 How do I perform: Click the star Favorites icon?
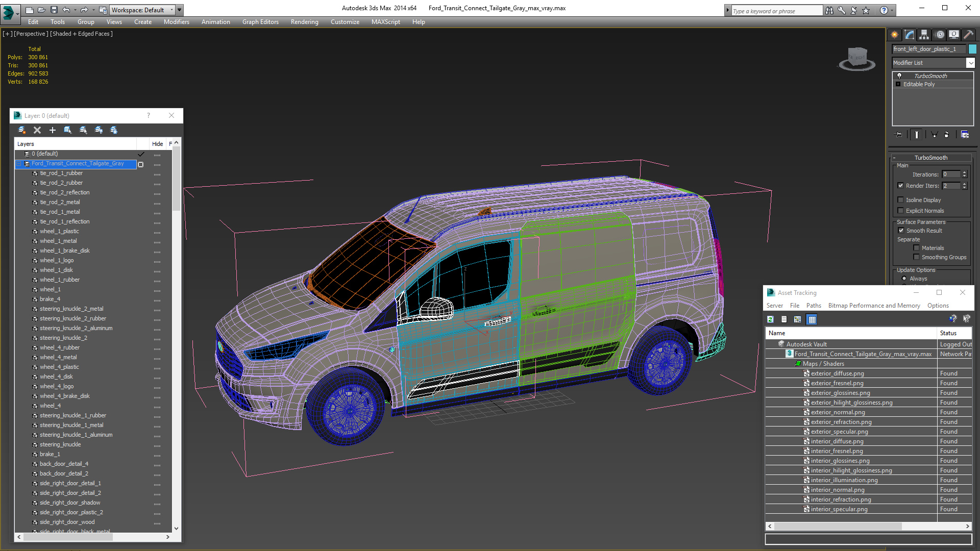point(866,10)
